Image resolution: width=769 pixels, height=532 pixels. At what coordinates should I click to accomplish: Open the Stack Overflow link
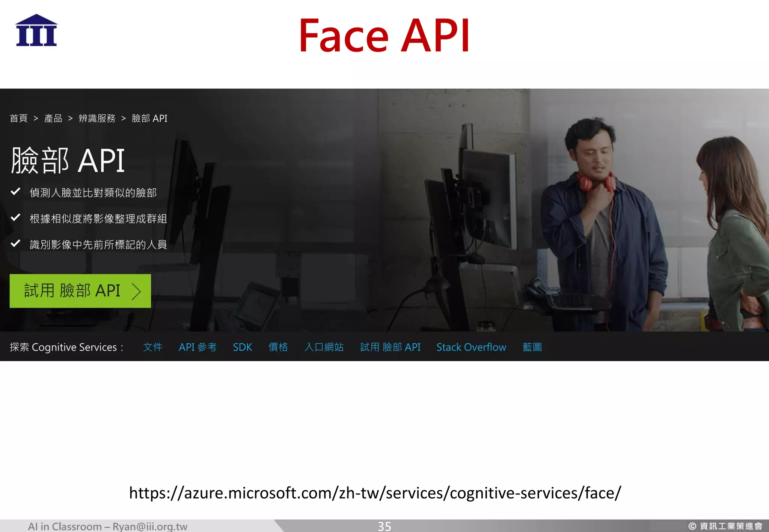[x=471, y=347]
